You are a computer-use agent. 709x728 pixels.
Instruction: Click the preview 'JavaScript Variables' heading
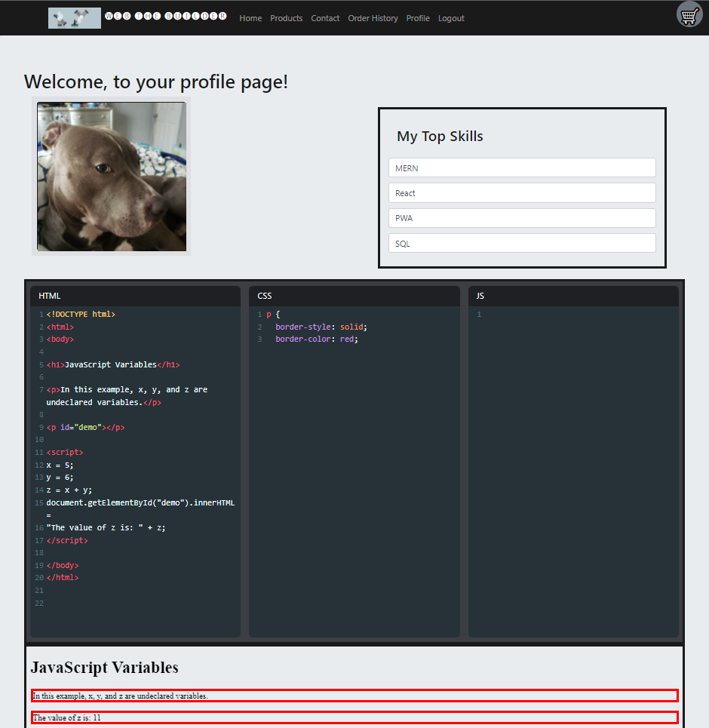105,667
